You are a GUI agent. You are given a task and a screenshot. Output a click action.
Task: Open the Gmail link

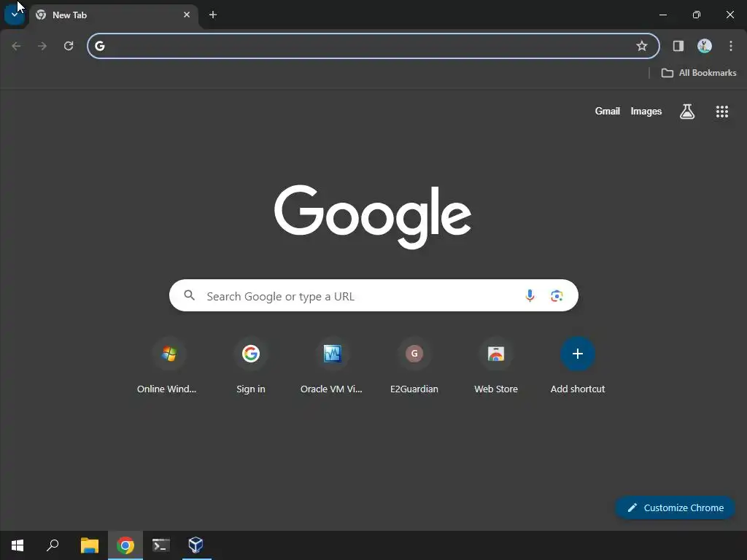[x=608, y=111]
